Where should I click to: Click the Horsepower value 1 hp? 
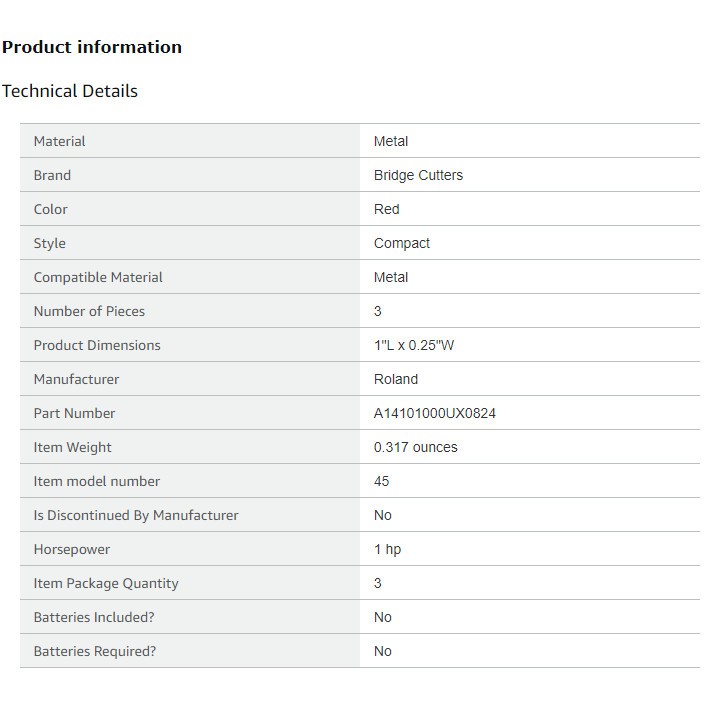(x=387, y=549)
